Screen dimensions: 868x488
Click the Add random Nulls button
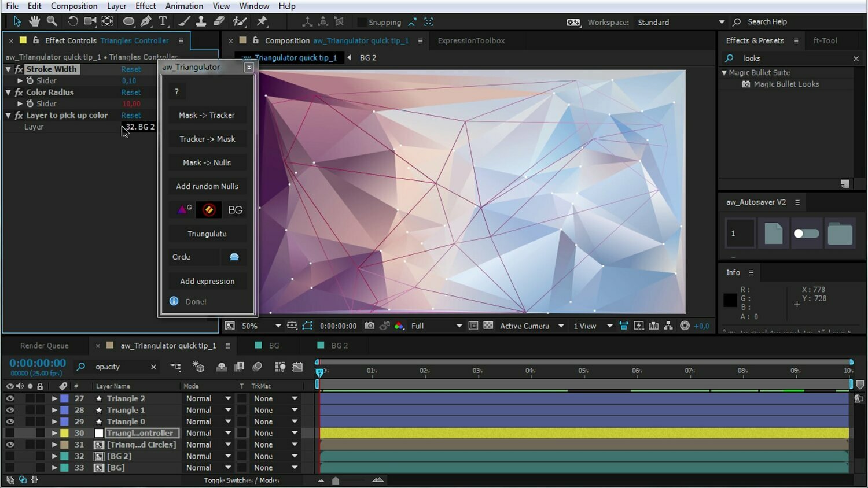207,186
